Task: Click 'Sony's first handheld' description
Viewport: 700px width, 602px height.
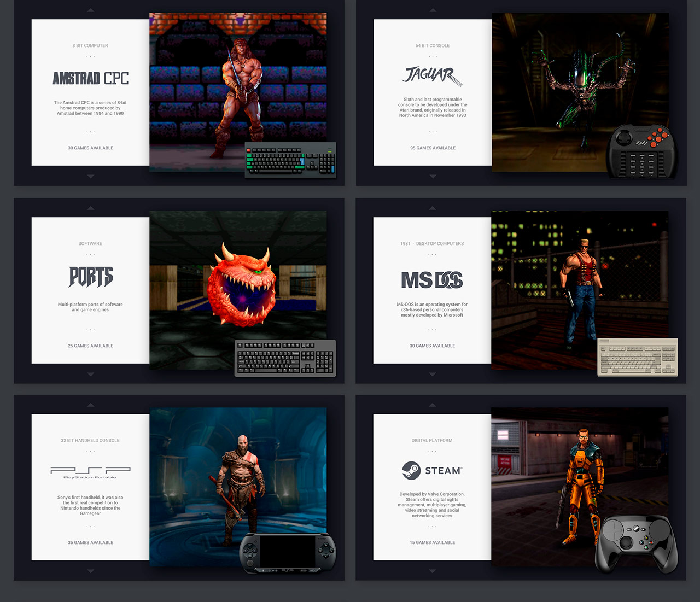Action: tap(90, 506)
